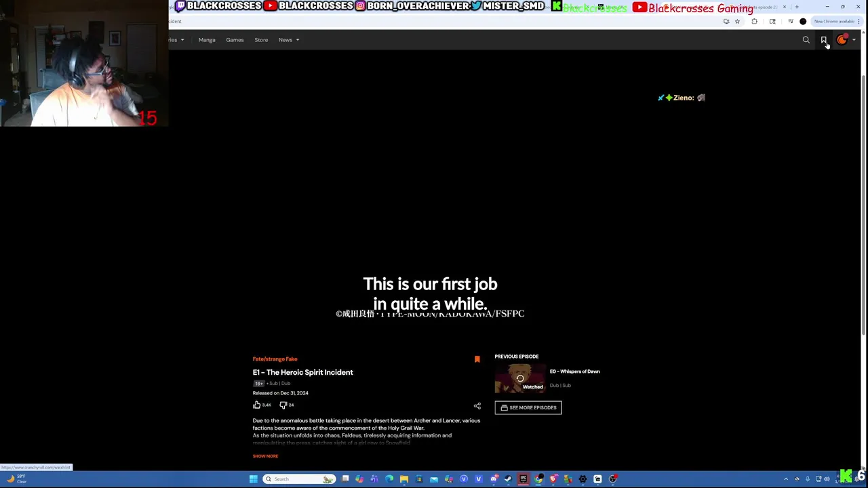Screen dimensions: 868x488
Task: Open the Fate/strange Fake series link
Action: pos(275,359)
